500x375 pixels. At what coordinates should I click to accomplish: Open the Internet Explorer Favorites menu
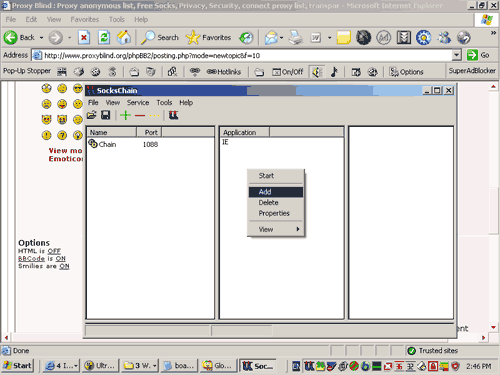click(x=85, y=19)
